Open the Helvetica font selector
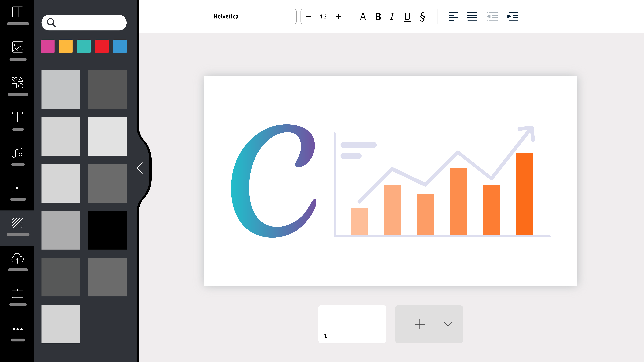The image size is (644, 362). [252, 16]
